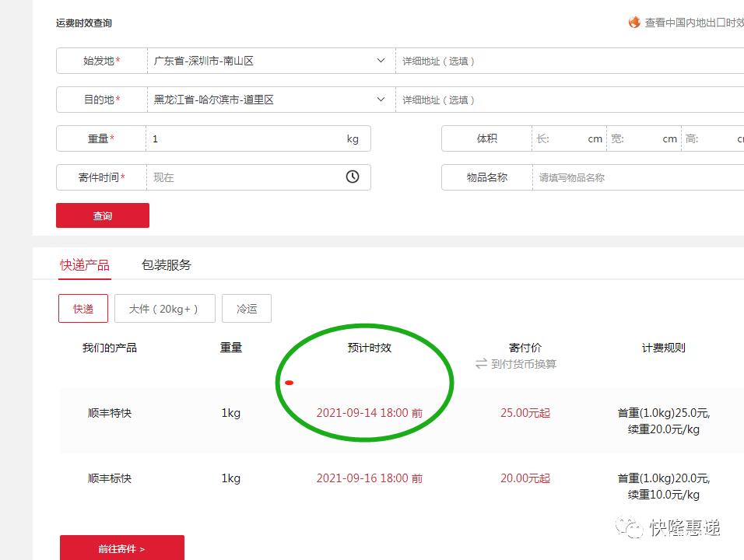Click the 1kg weight in 顺丰标快 row
The width and height of the screenshot is (744, 560).
click(x=231, y=478)
